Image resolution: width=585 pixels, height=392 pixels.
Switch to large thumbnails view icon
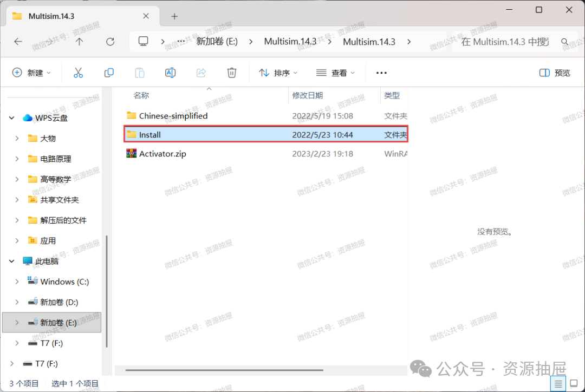[574, 383]
